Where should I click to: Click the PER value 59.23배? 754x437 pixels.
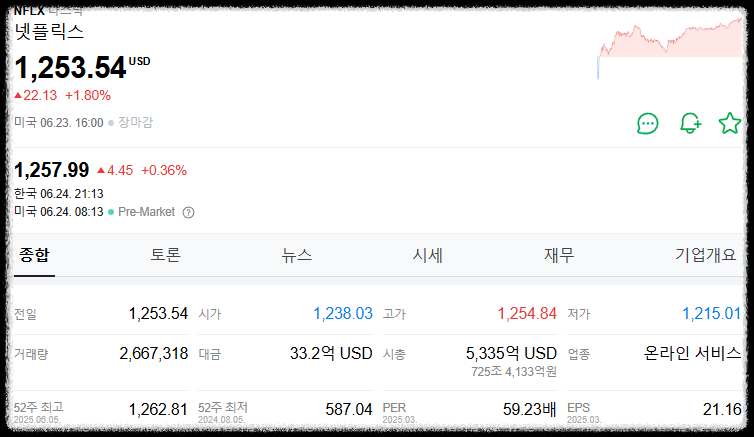(x=529, y=410)
